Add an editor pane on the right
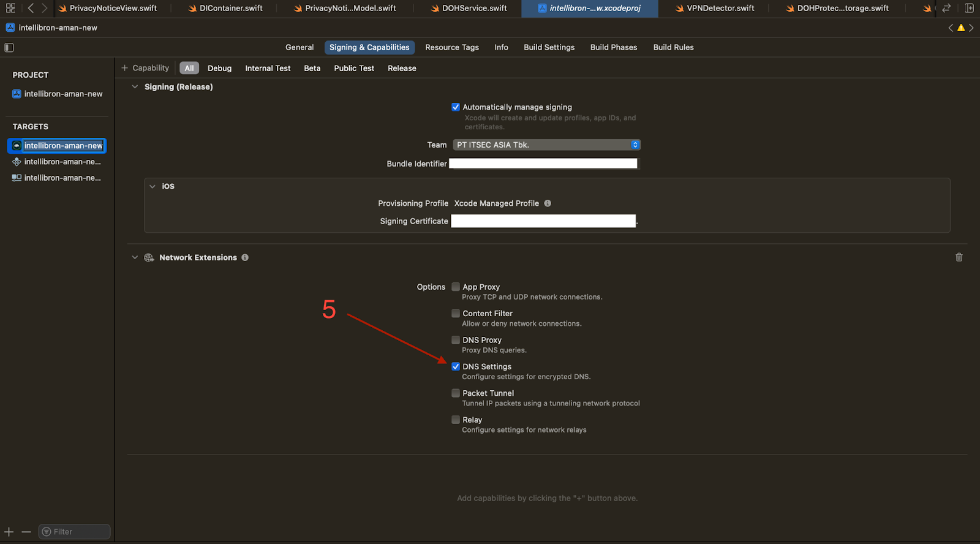980x544 pixels. click(x=969, y=8)
